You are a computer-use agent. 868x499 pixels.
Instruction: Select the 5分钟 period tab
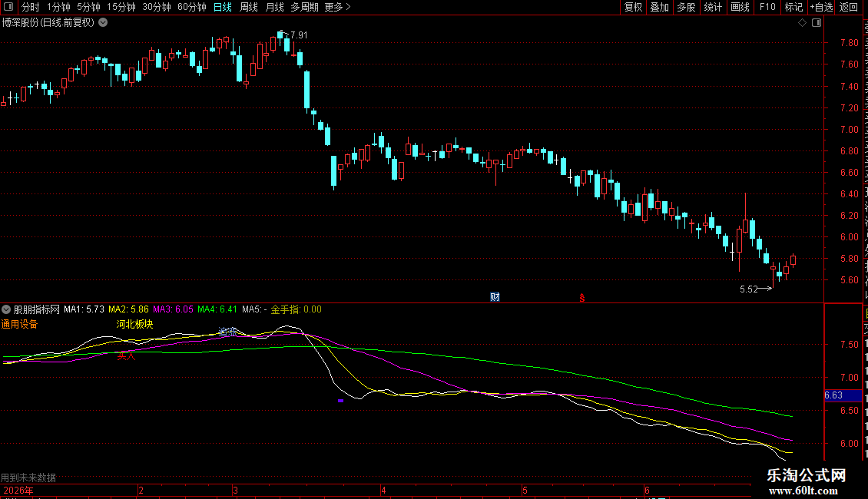click(88, 7)
